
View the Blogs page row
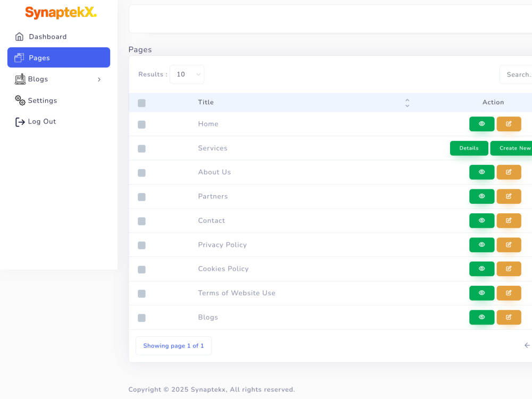coord(481,317)
